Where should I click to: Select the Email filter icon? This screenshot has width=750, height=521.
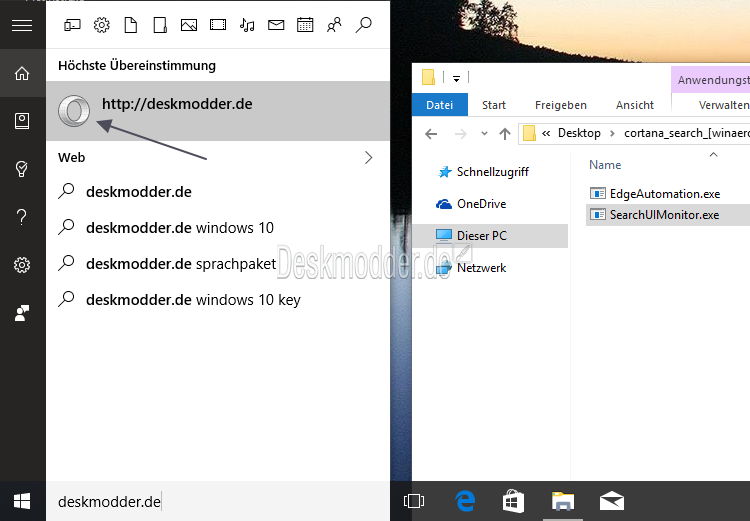point(276,25)
